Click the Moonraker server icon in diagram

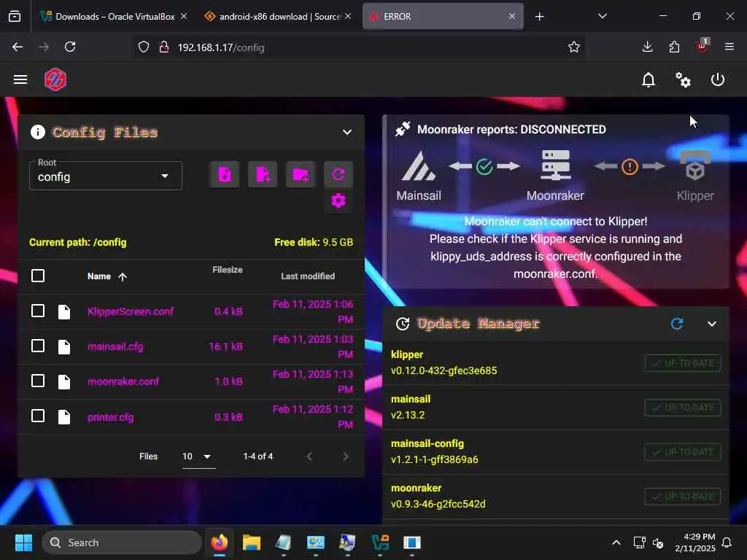click(x=555, y=165)
